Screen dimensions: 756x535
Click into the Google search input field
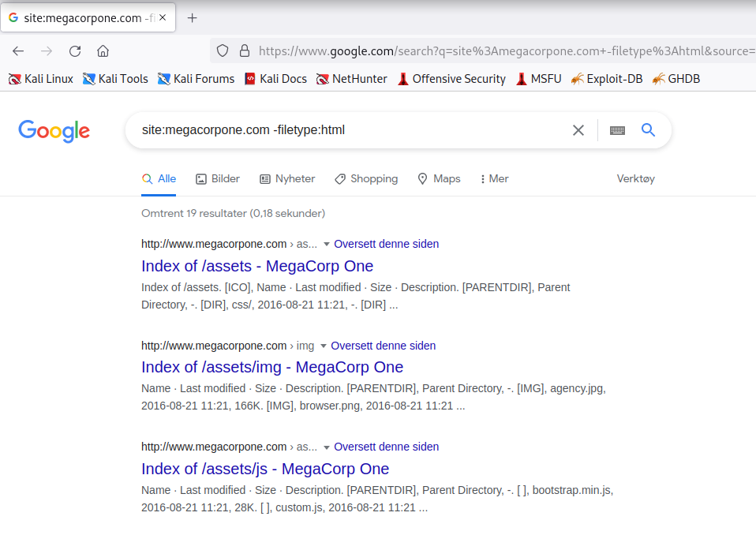[x=347, y=130]
